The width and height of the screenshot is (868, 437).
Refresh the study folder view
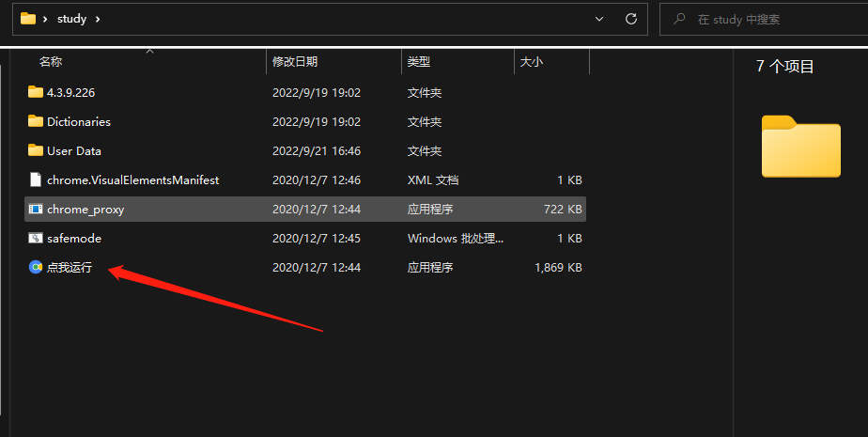point(631,19)
